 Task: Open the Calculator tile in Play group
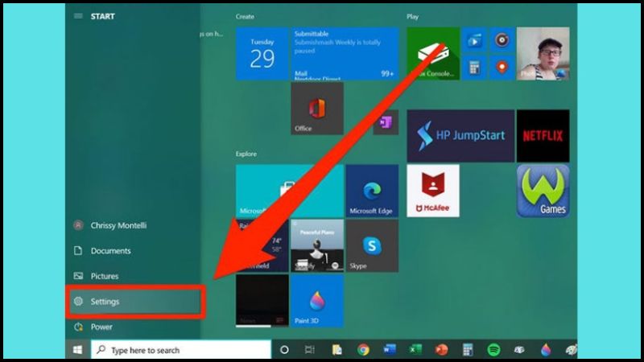point(474,68)
